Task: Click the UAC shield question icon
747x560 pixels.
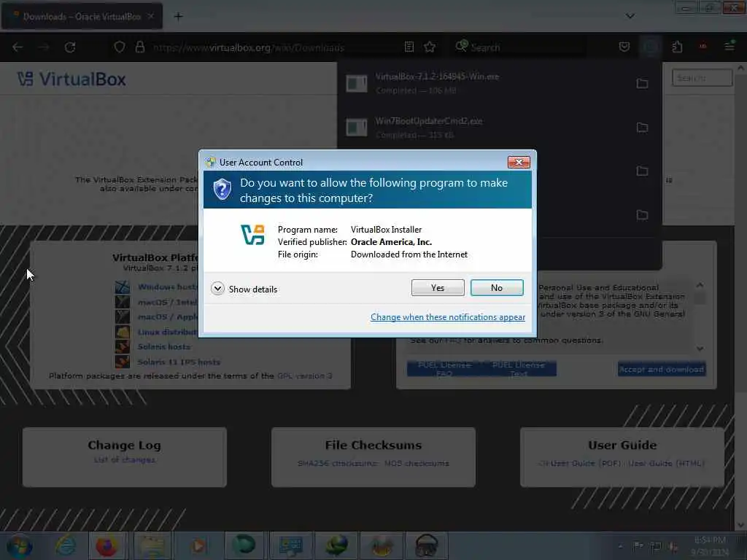Action: (x=222, y=190)
